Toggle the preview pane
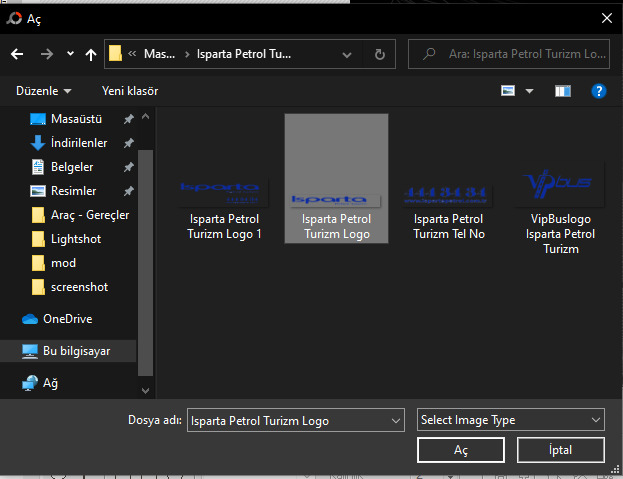 (x=563, y=91)
